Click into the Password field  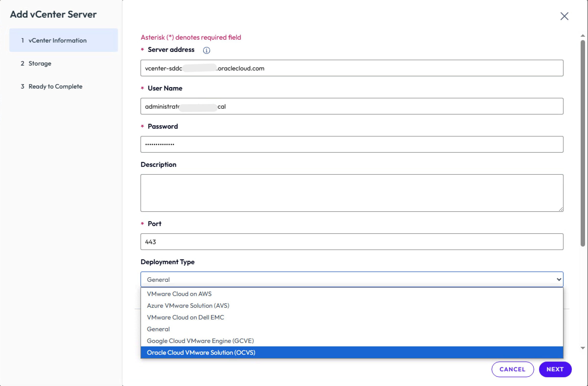coord(352,144)
